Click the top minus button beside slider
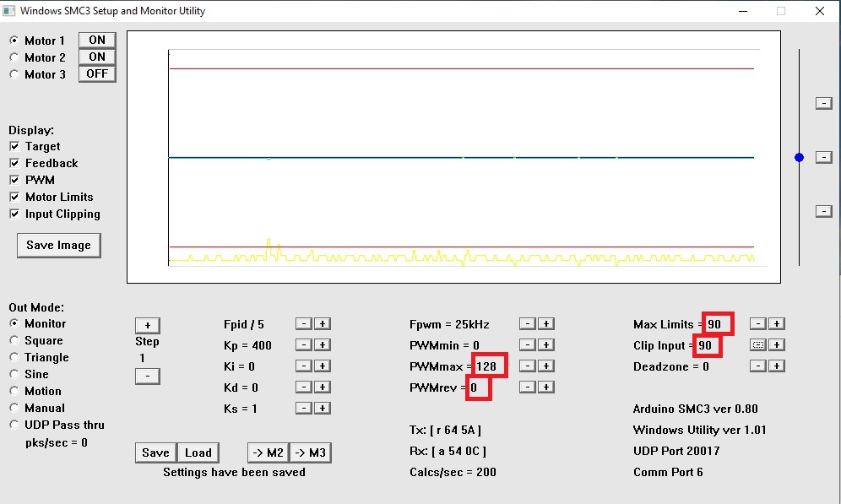The height and width of the screenshot is (504, 841). click(x=823, y=103)
